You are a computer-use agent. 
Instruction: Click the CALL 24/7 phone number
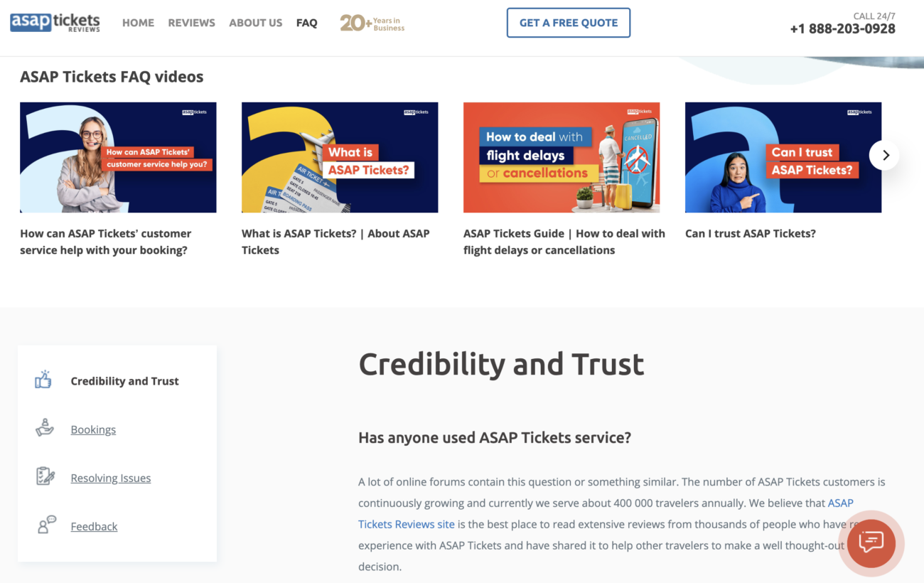pos(843,28)
